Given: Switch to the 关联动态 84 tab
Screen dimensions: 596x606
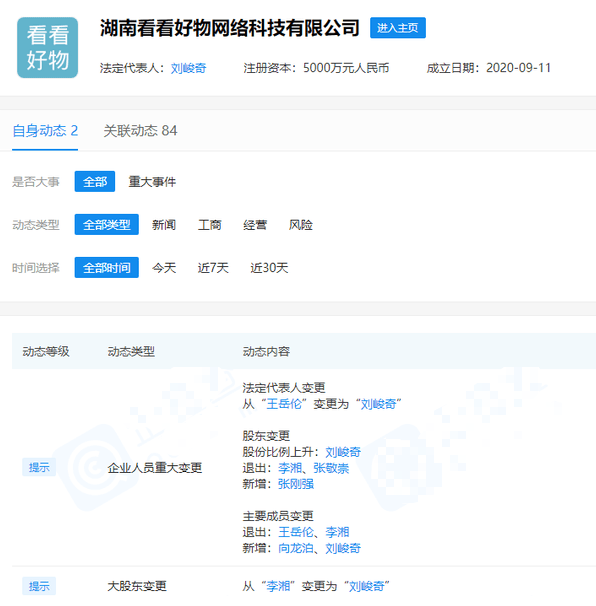Looking at the screenshot, I should click(x=140, y=131).
